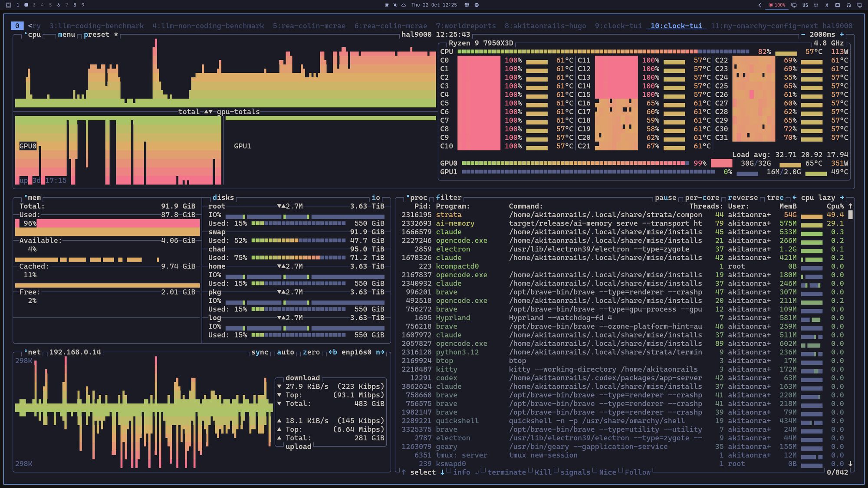The image size is (868, 488).
Task: Switch to previous network interface with ←b
Action: coord(333,352)
